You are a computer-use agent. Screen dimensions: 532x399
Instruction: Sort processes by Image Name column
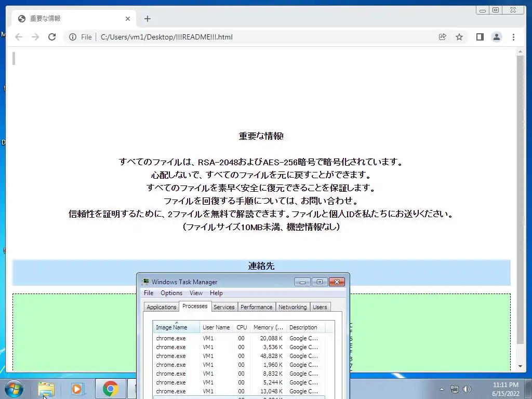point(177,327)
